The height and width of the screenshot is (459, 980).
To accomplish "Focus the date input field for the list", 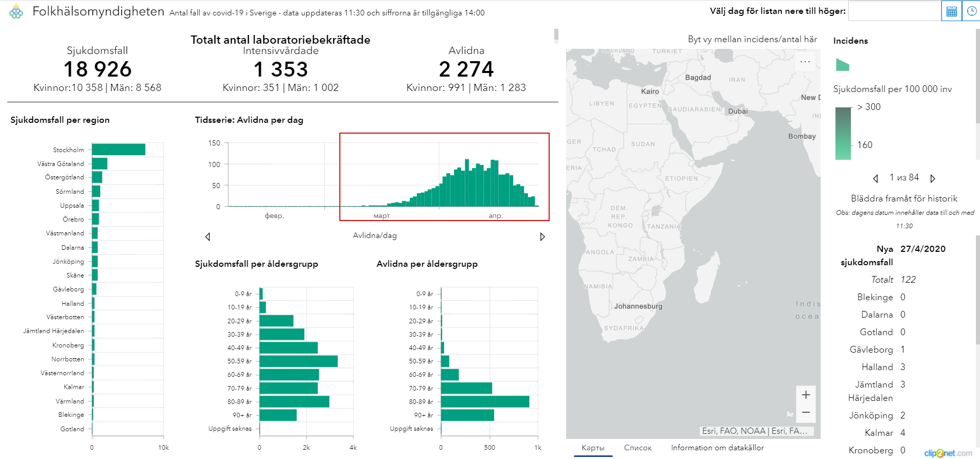I will [894, 11].
